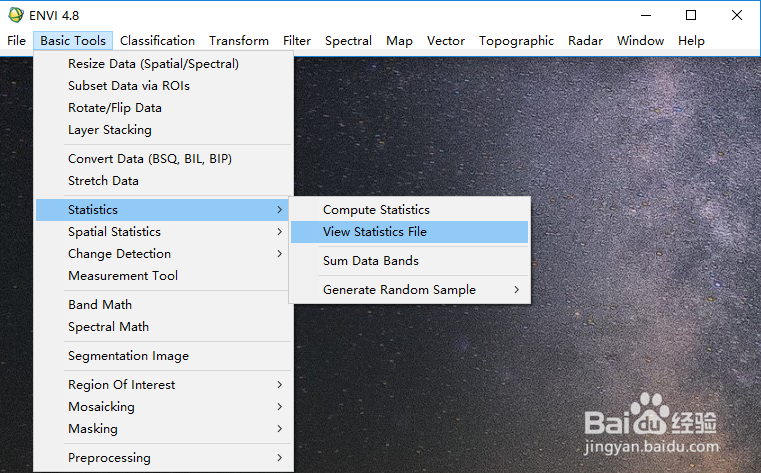Open the Classification menu
The width and height of the screenshot is (761, 473).
pos(157,41)
